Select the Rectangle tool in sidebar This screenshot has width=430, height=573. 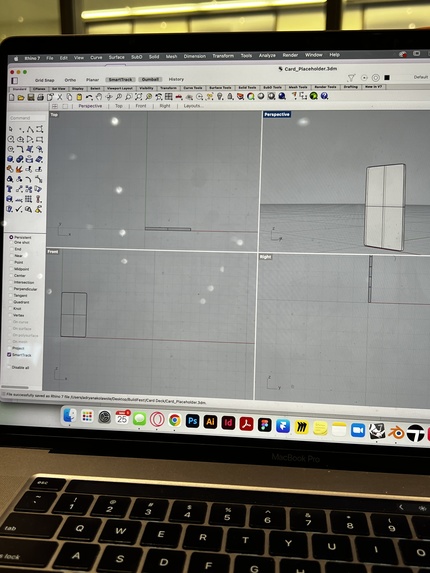(39, 140)
